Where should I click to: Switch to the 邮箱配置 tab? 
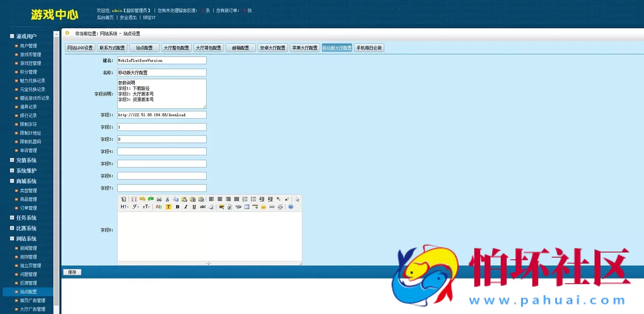[240, 48]
